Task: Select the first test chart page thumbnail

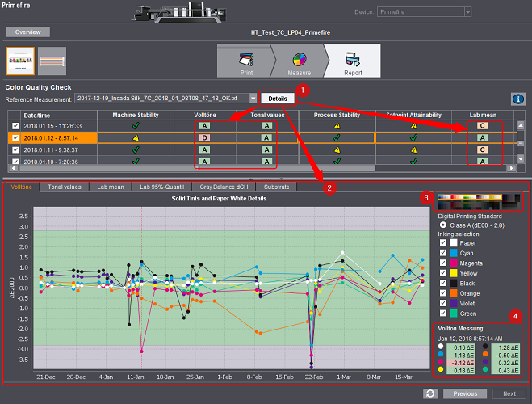Action: (20, 61)
